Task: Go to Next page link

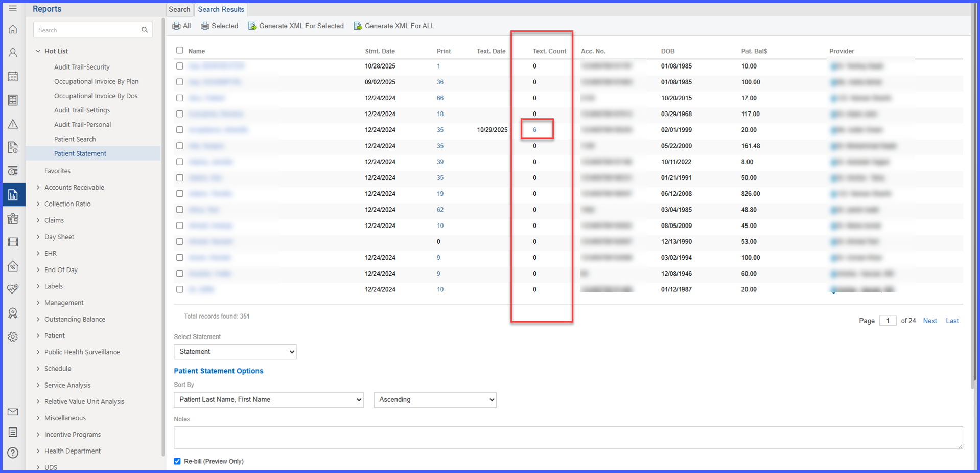Action: (930, 321)
